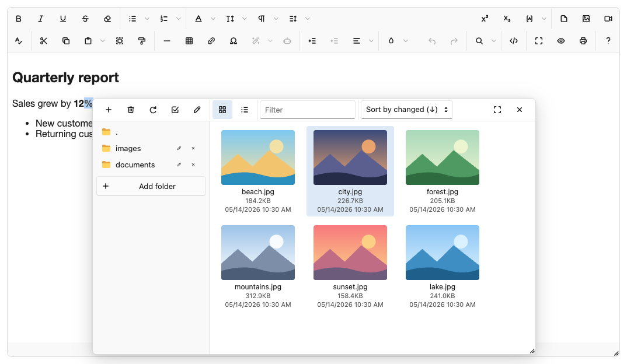Copy selection with the copy icon
The width and height of the screenshot is (627, 364).
[66, 41]
